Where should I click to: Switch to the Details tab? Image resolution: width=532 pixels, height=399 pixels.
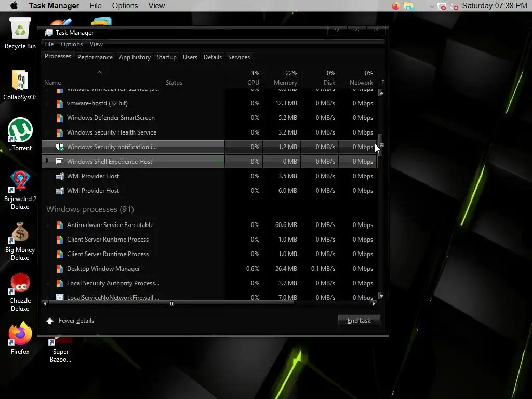[212, 57]
